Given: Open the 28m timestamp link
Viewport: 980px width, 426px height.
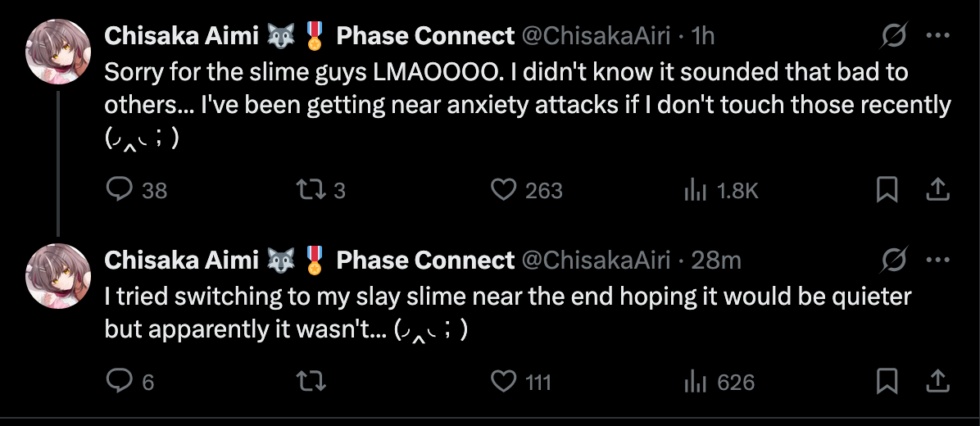Looking at the screenshot, I should [716, 261].
